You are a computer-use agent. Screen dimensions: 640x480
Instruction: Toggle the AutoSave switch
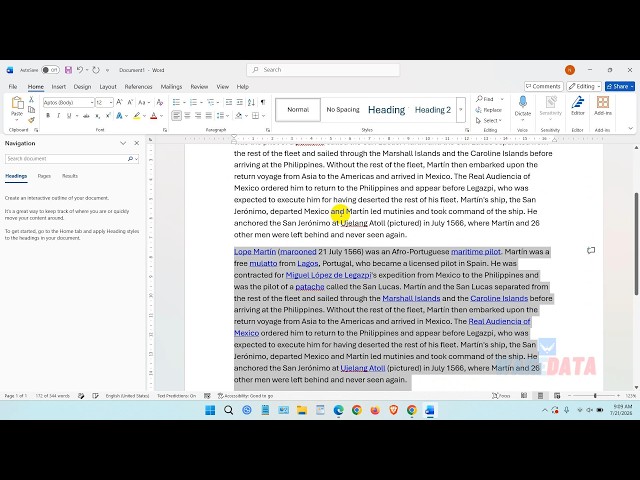point(50,70)
